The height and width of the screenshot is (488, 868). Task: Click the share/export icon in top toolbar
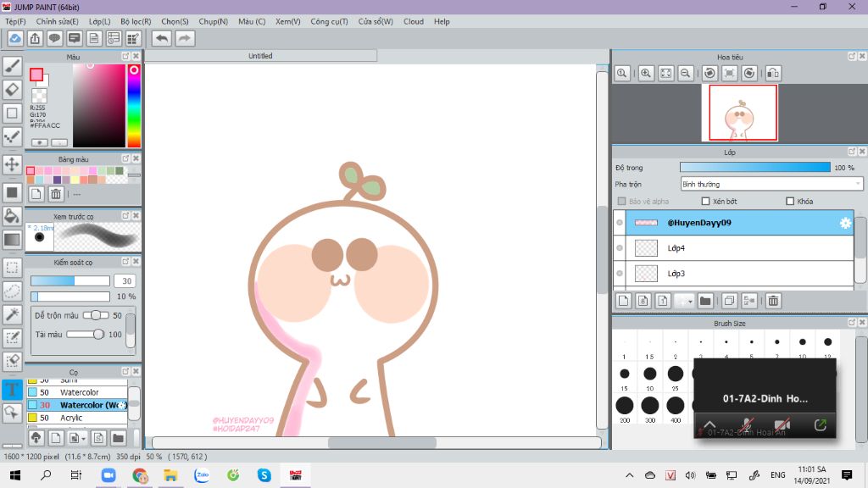35,38
